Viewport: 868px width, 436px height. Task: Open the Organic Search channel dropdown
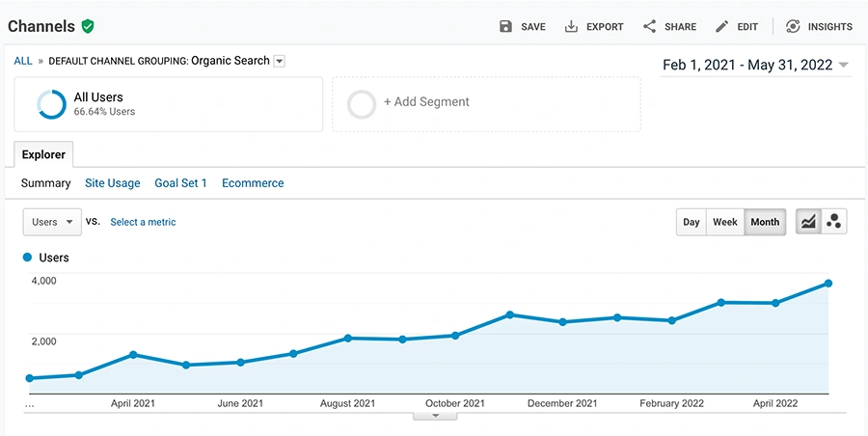[x=280, y=62]
